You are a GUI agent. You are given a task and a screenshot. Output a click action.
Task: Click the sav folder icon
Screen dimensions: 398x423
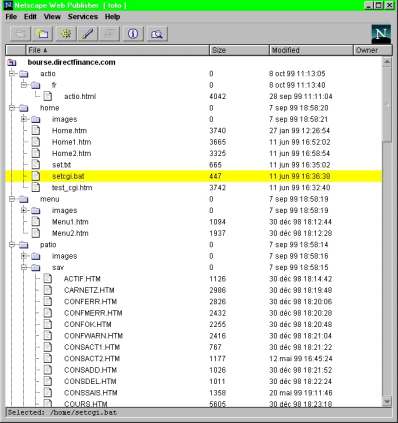36,268
